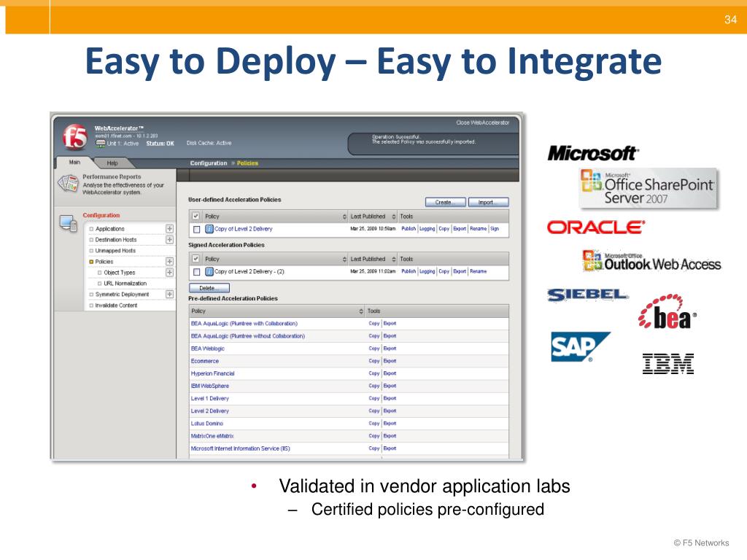The image size is (747, 560).
Task: Click the 'Operation Successful' message box
Action: [x=433, y=144]
